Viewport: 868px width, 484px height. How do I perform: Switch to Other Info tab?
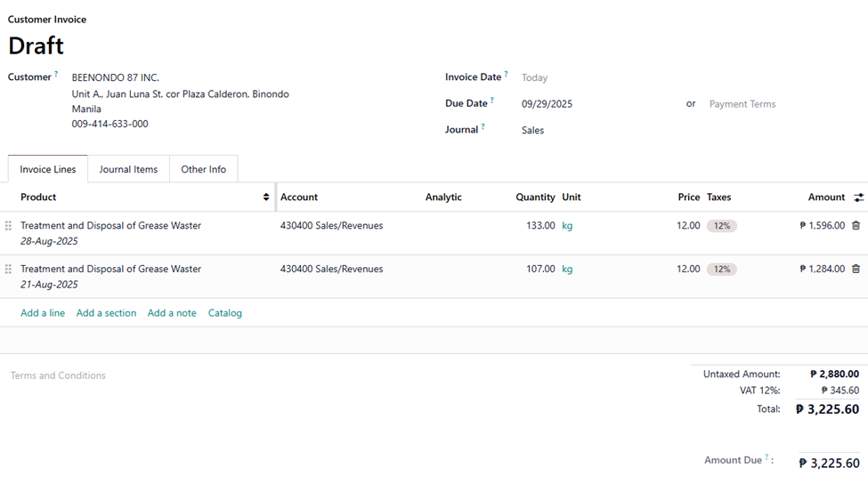tap(203, 169)
